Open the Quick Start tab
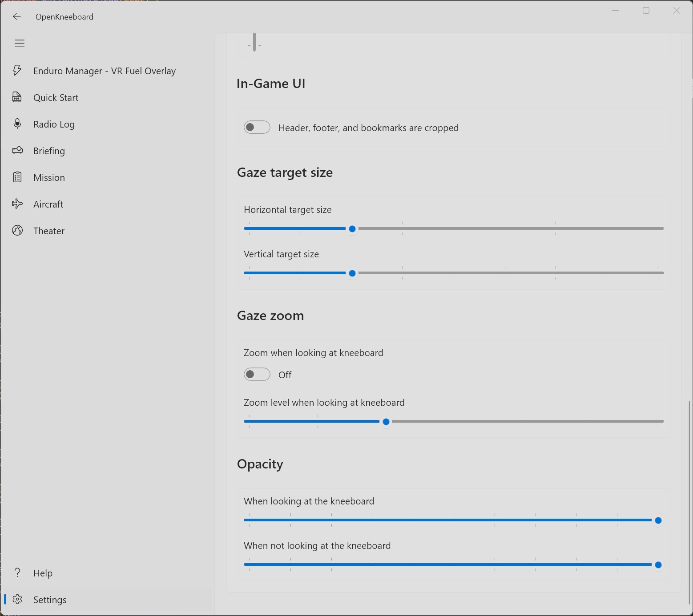The image size is (693, 616). click(108, 97)
